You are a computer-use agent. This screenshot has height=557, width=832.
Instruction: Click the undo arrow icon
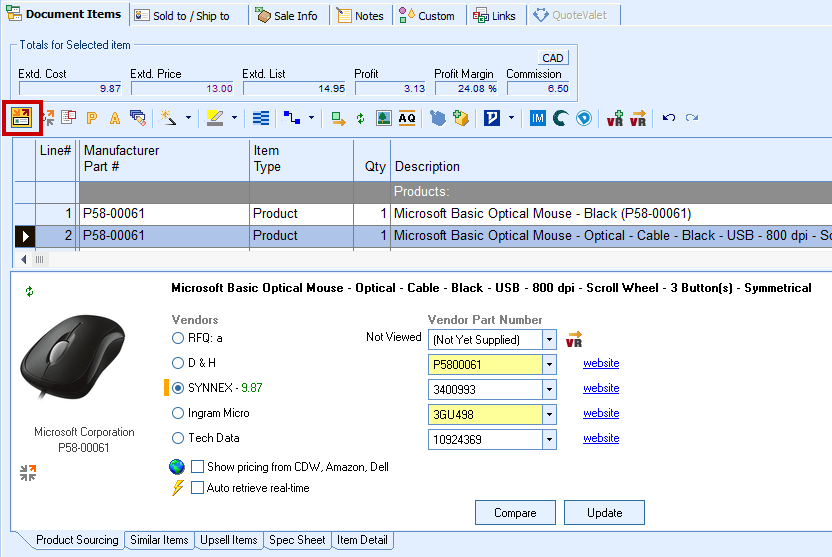point(669,118)
